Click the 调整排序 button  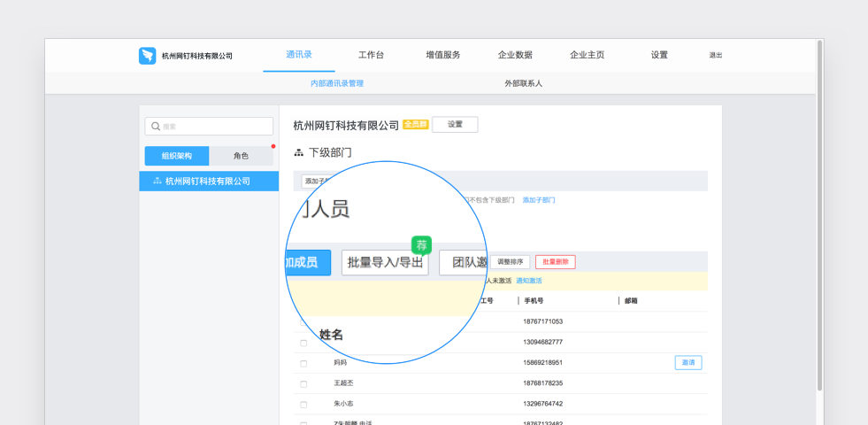point(510,262)
